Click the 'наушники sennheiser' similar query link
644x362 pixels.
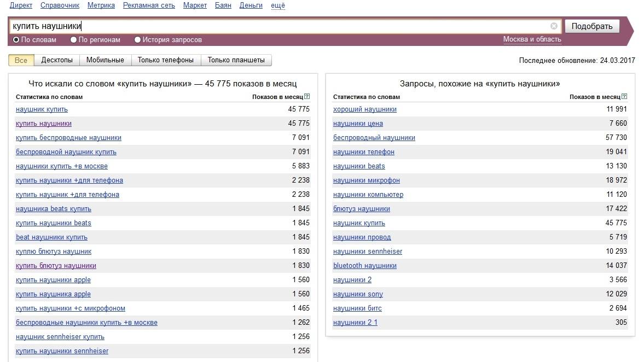(x=367, y=252)
